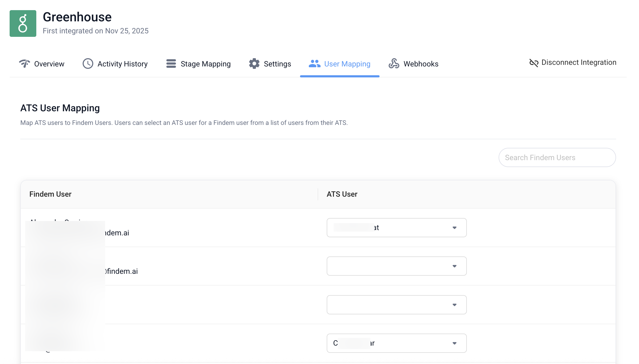Click the User Mapping people icon
Viewport: 639px width, 364px height.
[314, 64]
